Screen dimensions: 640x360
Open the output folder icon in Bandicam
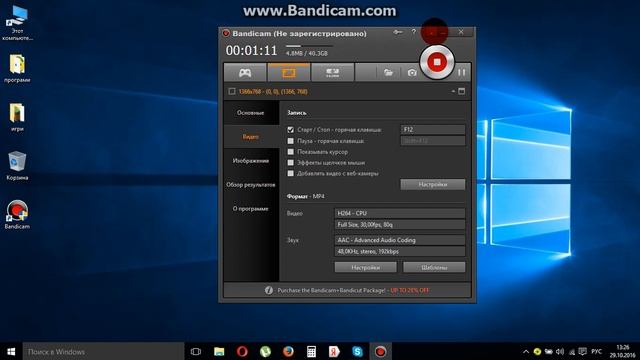pos(388,73)
